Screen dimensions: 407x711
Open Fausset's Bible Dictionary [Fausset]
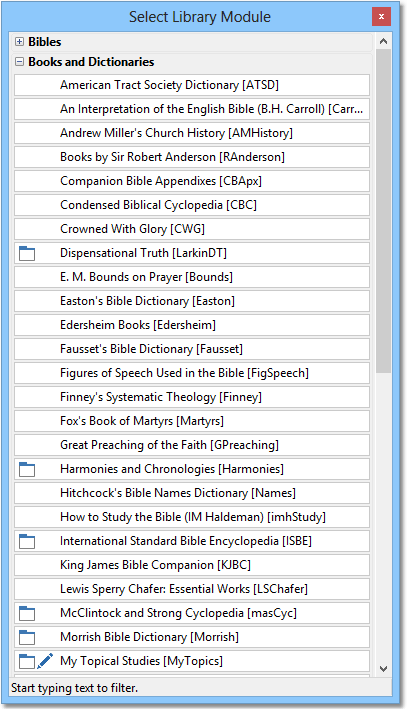click(192, 349)
